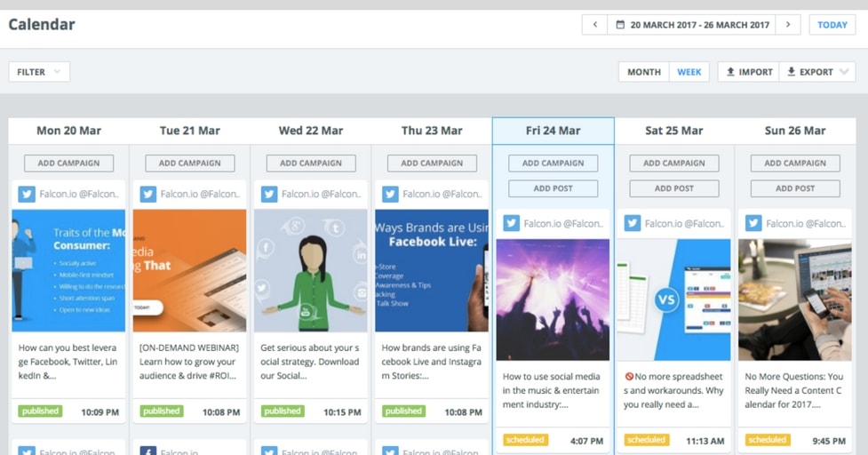Viewport: 868px width, 455px height.
Task: Open the date range picker 20–26 March
Action: tap(691, 25)
